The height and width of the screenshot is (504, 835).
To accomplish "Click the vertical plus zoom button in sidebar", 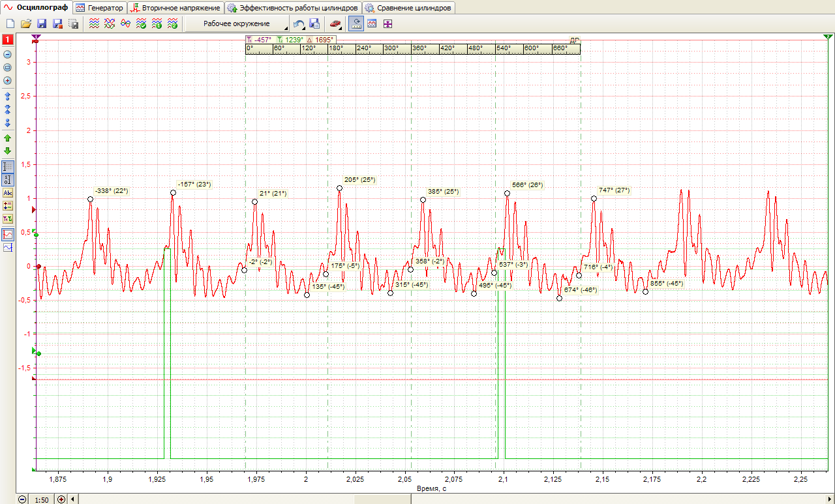I will (x=8, y=81).
